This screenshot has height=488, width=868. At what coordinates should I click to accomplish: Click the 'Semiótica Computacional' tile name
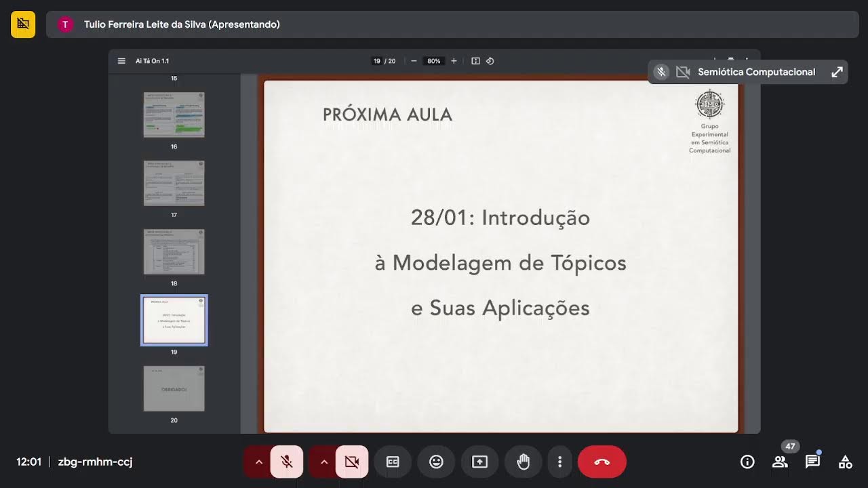757,72
